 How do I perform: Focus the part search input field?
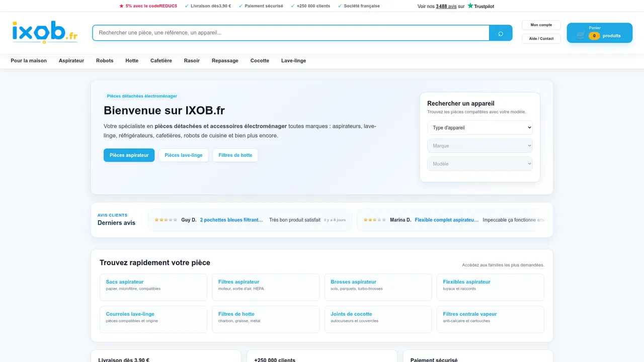click(291, 33)
